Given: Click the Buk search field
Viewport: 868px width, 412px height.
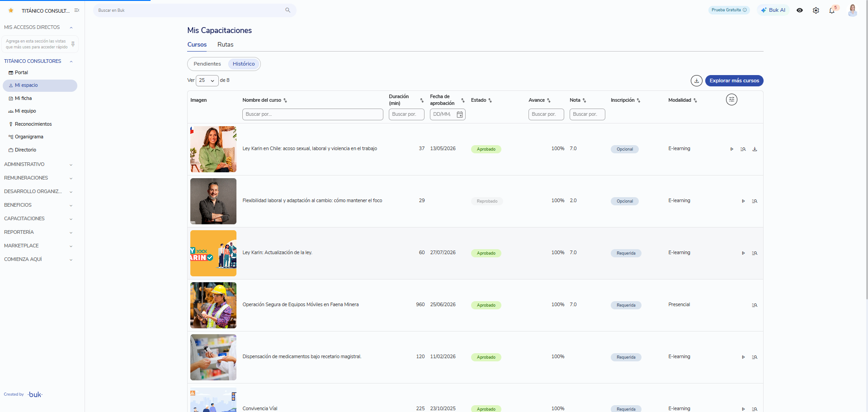Looking at the screenshot, I should [x=194, y=10].
